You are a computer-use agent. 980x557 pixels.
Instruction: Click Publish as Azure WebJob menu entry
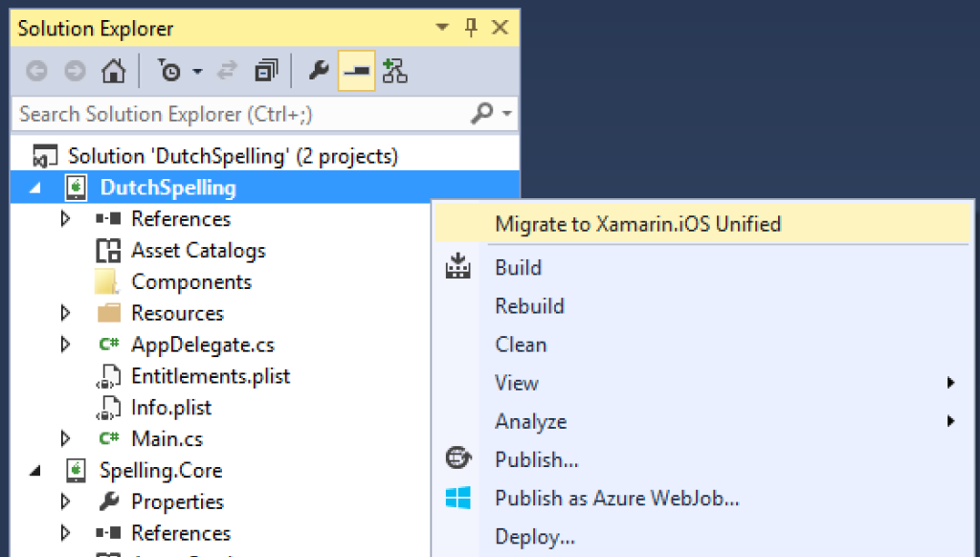[x=616, y=498]
